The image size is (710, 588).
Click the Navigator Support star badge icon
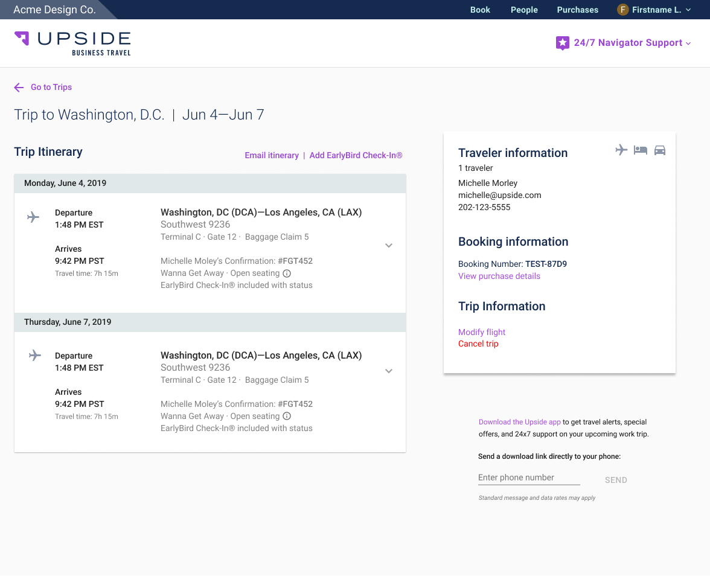(x=563, y=43)
